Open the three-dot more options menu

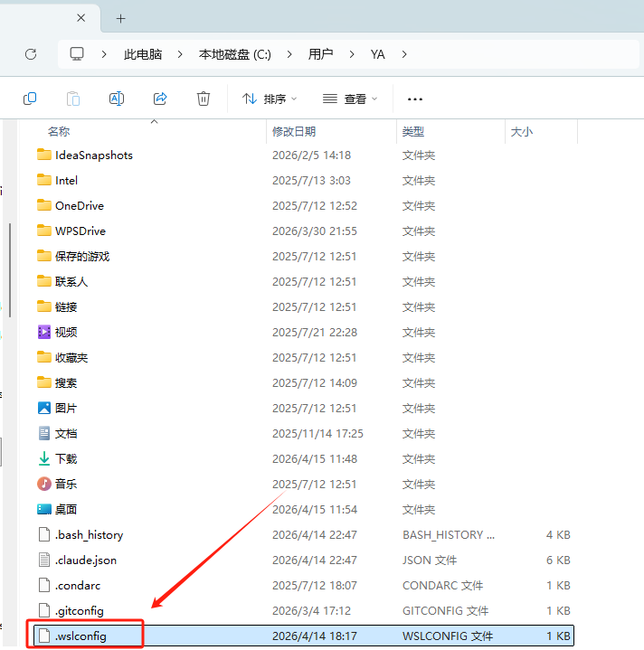[415, 99]
